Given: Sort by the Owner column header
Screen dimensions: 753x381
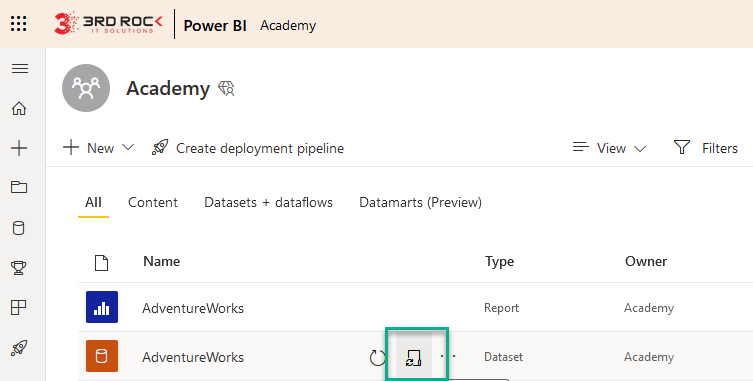Looking at the screenshot, I should pos(646,261).
